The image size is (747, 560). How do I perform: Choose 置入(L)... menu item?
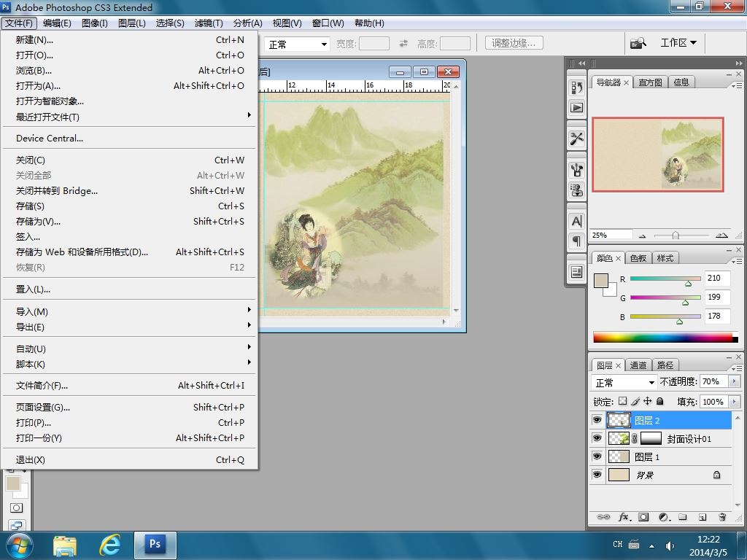coord(130,289)
